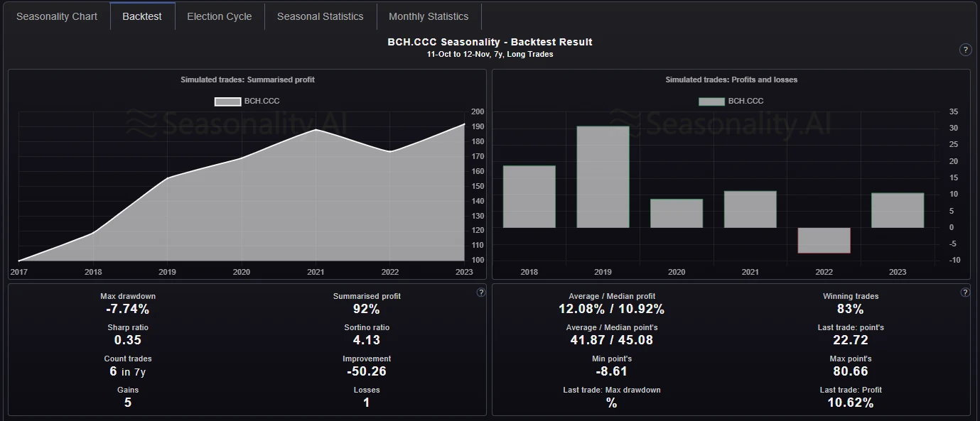
Task: Open help icon in Winning trades stats panel
Action: tap(964, 292)
